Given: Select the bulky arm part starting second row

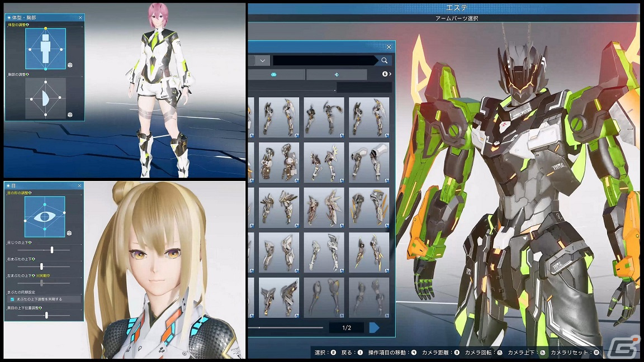Looking at the screenshot, I should point(279,163).
